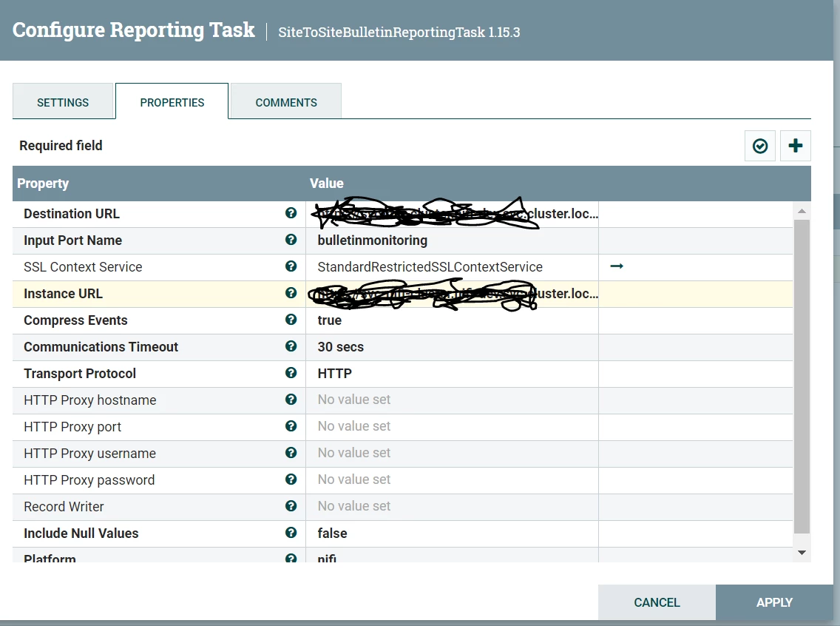
Task: Select the Include Null Values label
Action: [81, 534]
